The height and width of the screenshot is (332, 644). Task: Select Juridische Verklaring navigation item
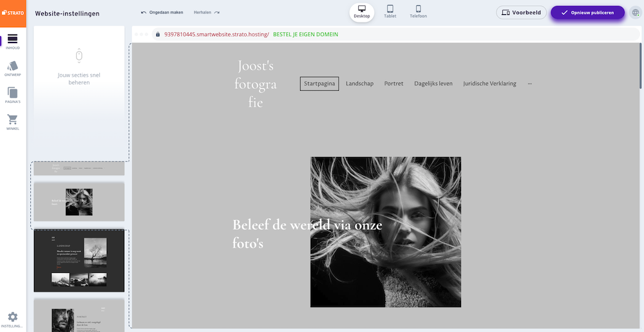coord(489,83)
